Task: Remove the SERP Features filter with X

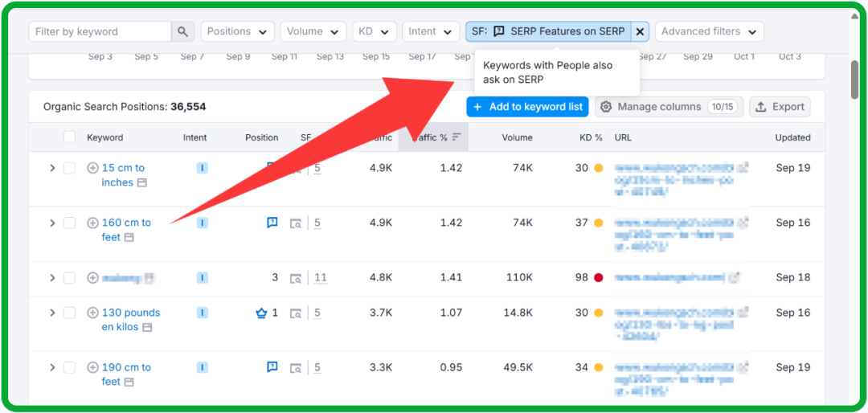Action: (640, 32)
